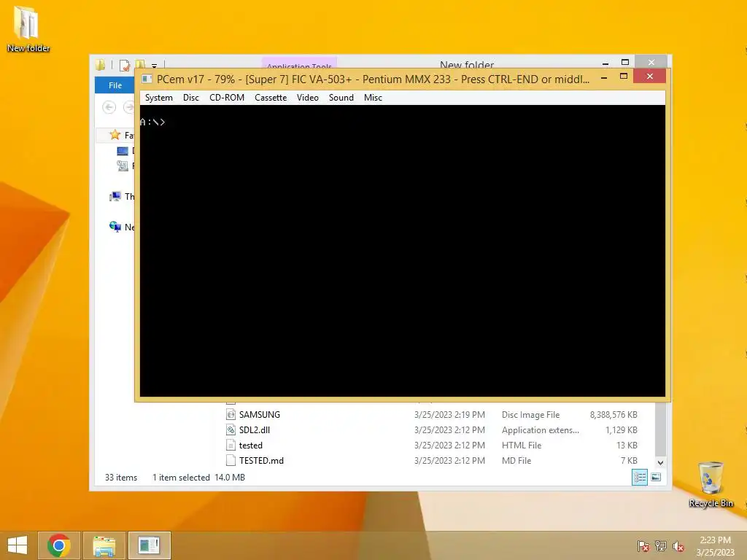Click Disc Image File type cell
747x560 pixels.
coord(531,415)
